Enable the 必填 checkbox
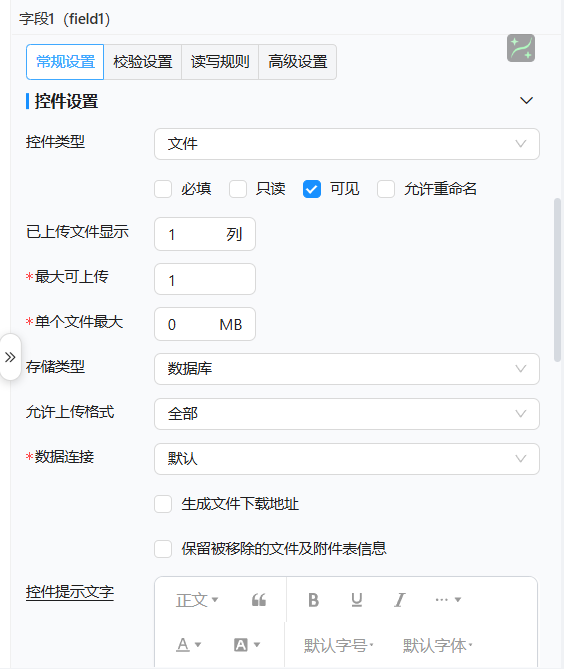Viewport: 564px width, 669px height. pos(163,189)
